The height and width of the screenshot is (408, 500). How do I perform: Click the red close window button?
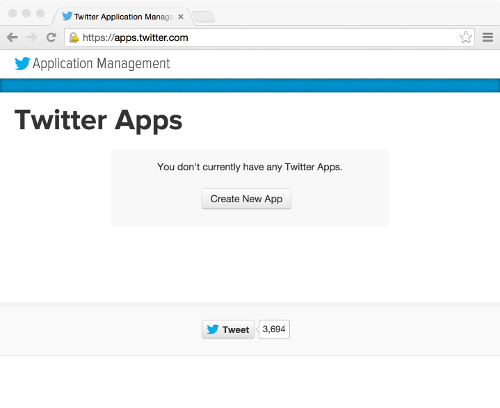pos(13,13)
